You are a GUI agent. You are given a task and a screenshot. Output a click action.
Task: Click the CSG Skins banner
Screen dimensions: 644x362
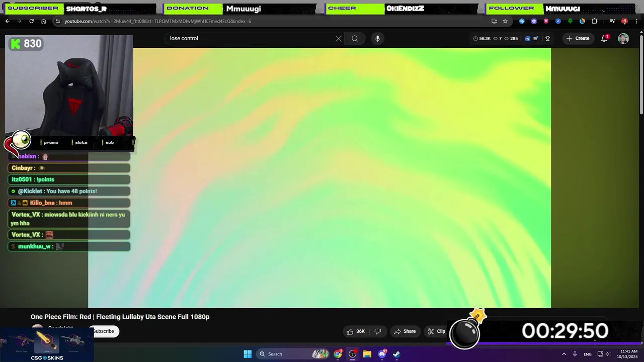(47, 345)
